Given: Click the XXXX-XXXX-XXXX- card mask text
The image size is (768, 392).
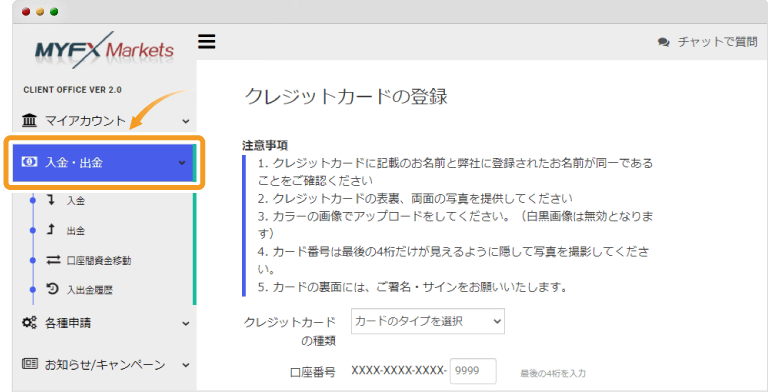Looking at the screenshot, I should (x=398, y=370).
